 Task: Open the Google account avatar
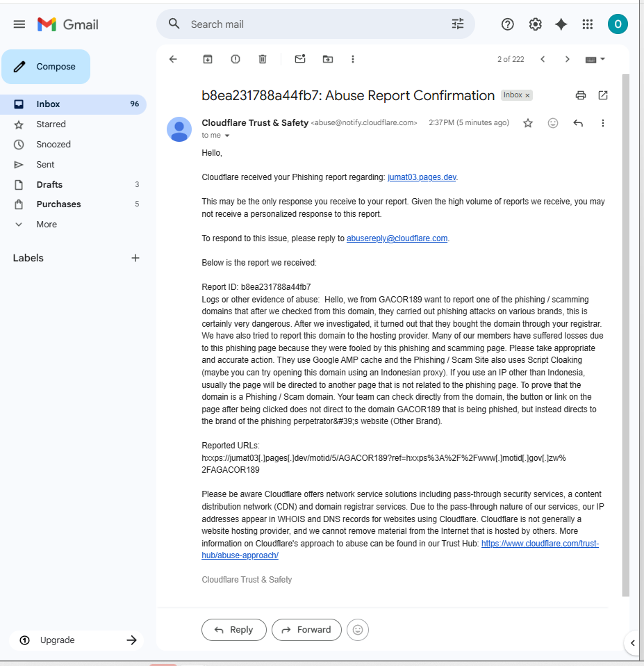[x=618, y=24]
